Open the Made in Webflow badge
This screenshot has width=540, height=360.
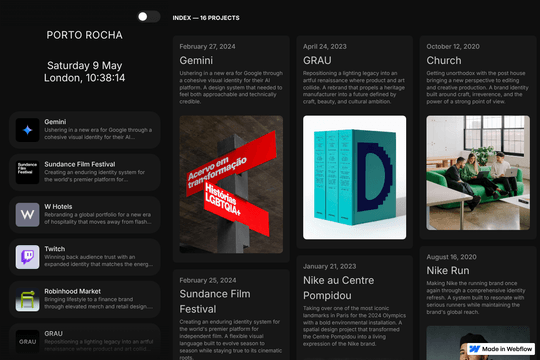(501, 349)
